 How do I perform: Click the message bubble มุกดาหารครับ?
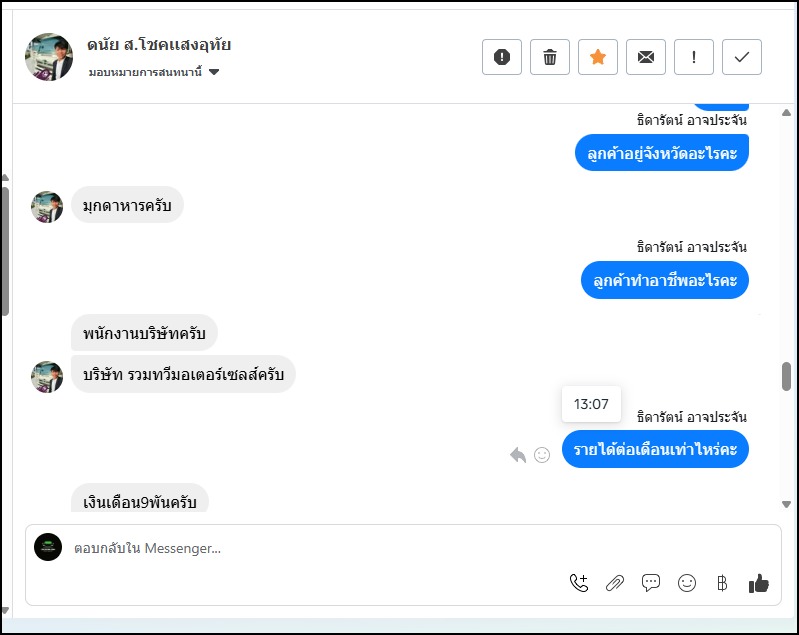click(x=127, y=206)
